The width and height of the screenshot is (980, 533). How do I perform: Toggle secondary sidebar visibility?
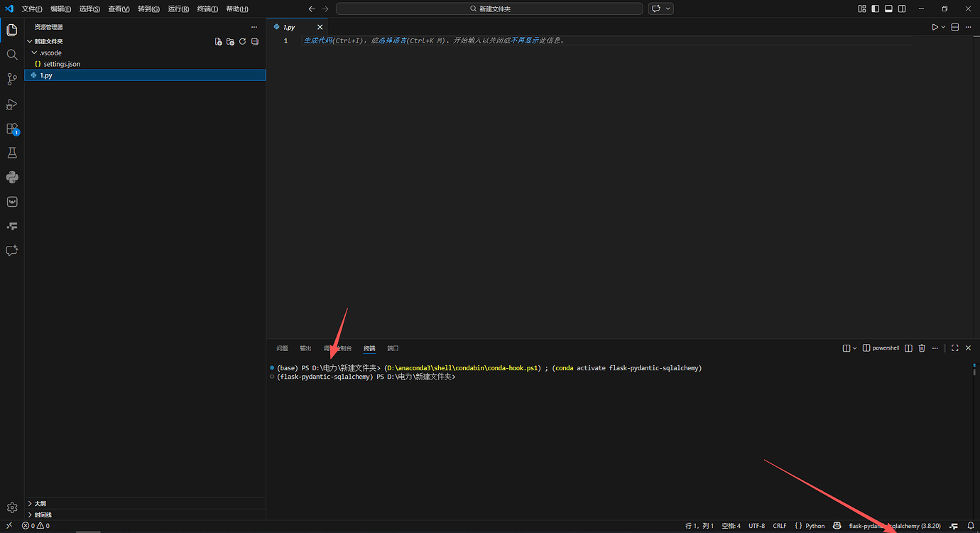pos(902,9)
